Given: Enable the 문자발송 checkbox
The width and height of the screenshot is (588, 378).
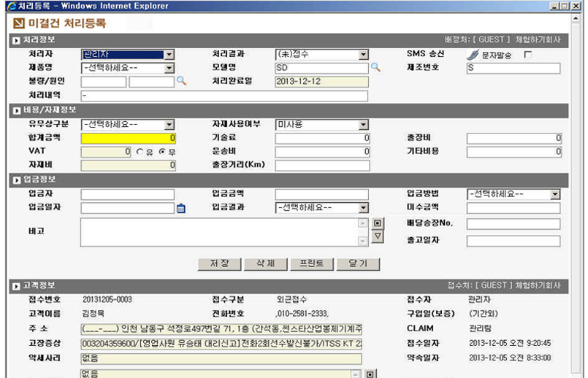Looking at the screenshot, I should pos(528,55).
